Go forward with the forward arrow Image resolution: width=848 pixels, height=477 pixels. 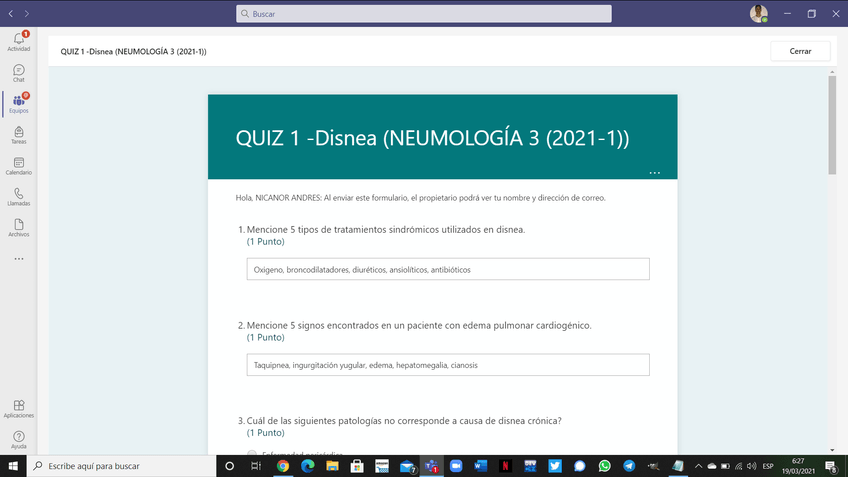click(26, 14)
